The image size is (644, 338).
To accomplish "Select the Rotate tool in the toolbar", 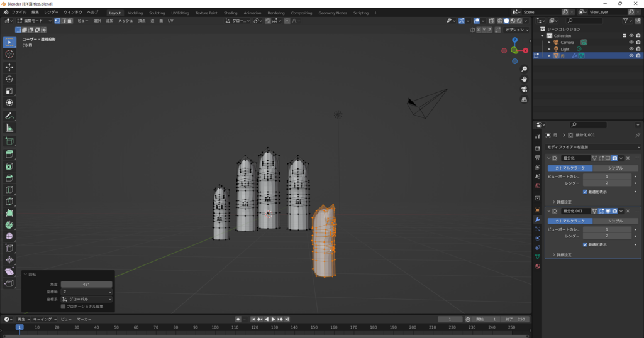I will point(9,79).
